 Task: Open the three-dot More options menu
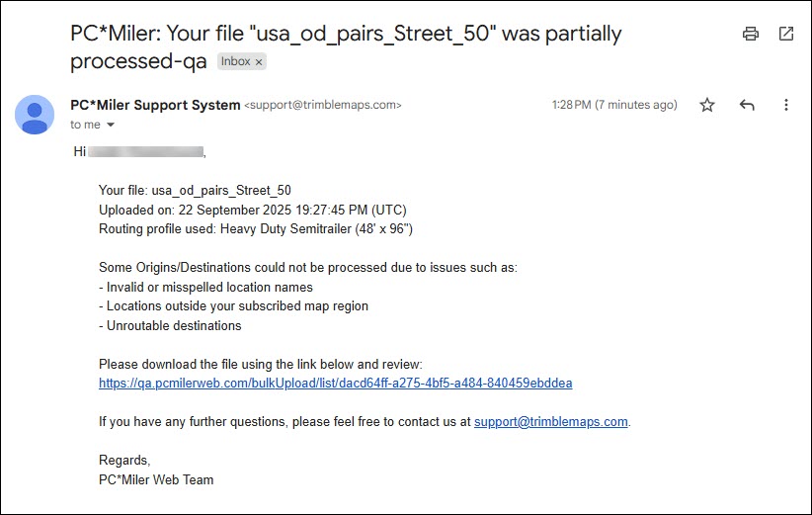point(786,105)
